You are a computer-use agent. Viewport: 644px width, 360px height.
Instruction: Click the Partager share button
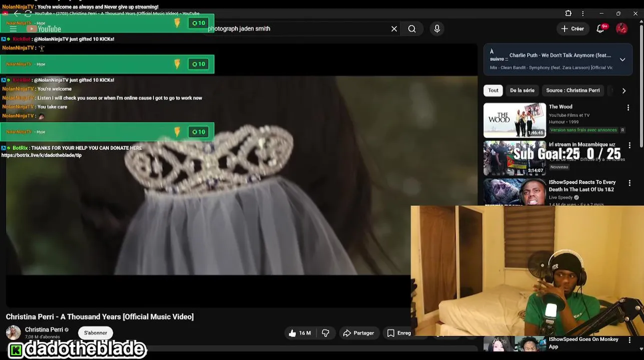[358, 333]
